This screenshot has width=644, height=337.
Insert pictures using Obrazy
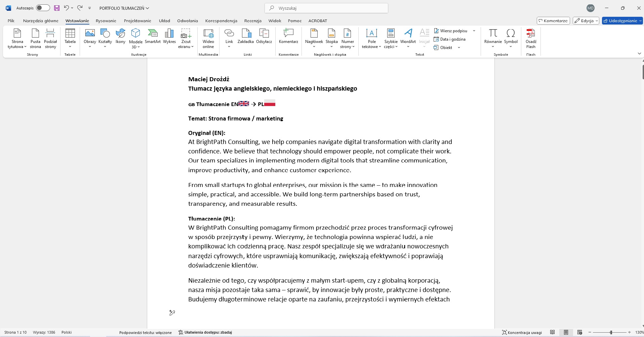[x=90, y=39]
